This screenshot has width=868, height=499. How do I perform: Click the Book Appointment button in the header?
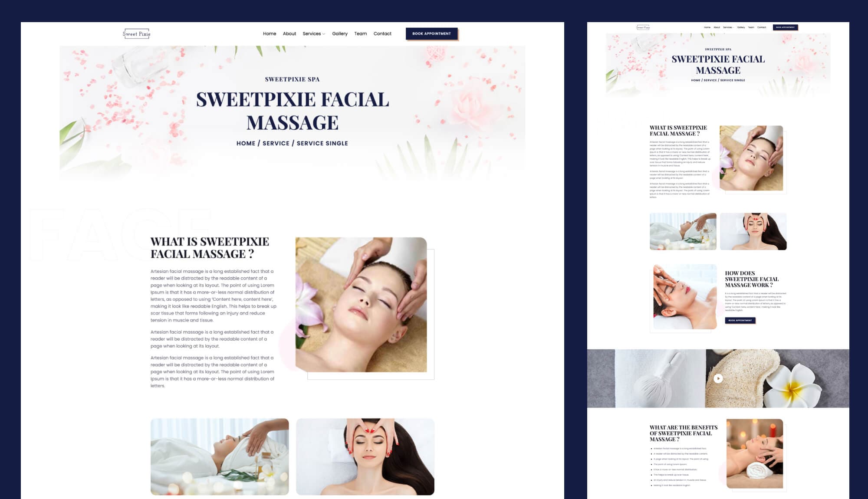pyautogui.click(x=432, y=33)
